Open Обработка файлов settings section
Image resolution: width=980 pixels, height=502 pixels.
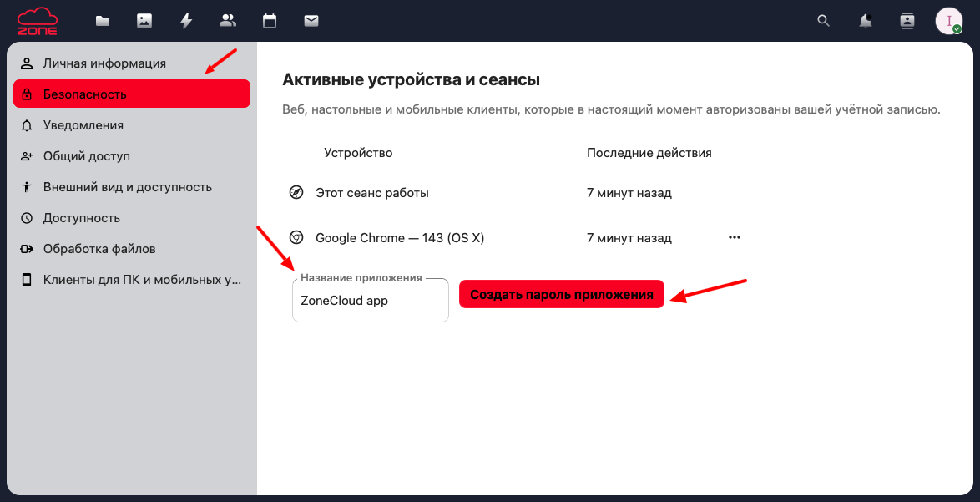click(x=99, y=249)
